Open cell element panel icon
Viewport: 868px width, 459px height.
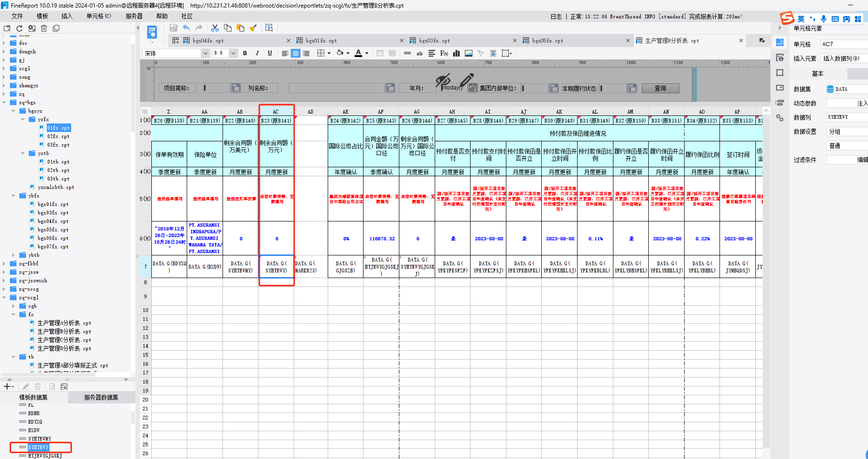coord(780,43)
